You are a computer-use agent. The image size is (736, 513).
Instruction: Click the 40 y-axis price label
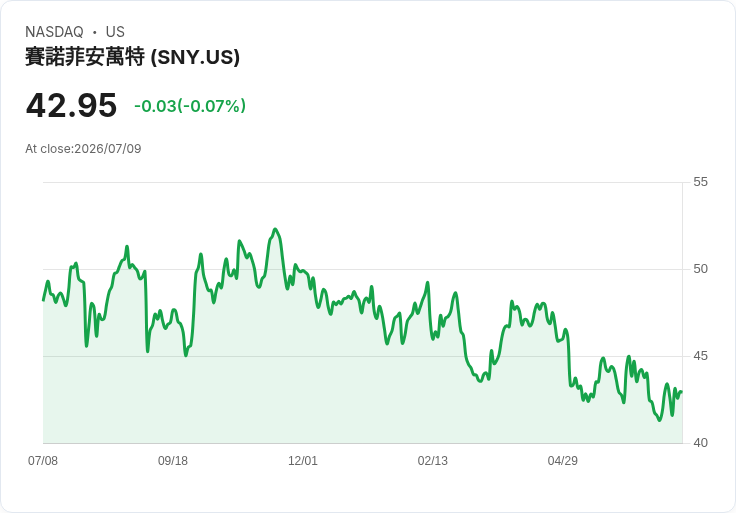point(700,443)
